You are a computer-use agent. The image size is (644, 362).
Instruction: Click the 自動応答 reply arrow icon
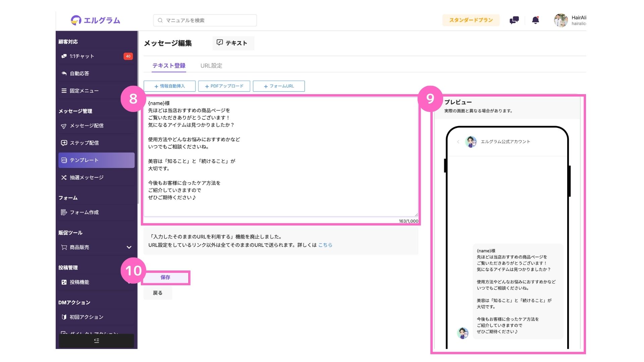[x=64, y=73]
